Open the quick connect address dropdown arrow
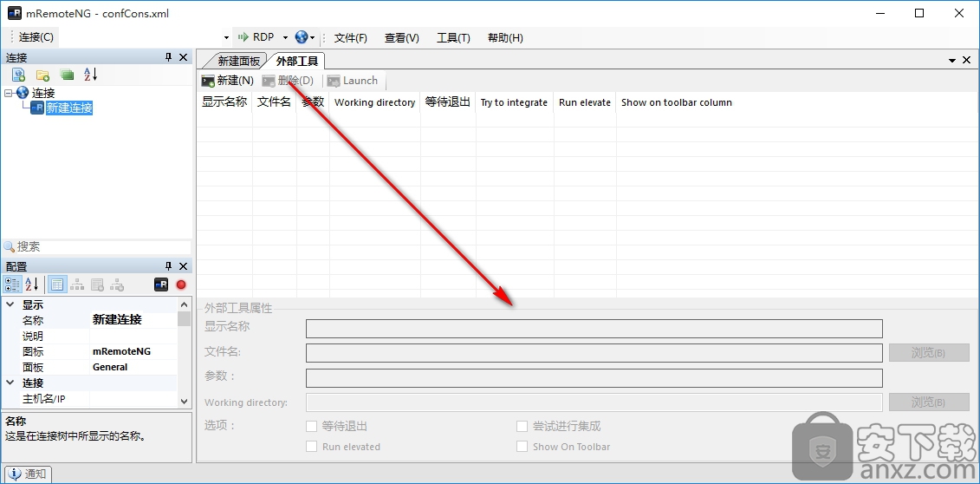 coord(226,37)
